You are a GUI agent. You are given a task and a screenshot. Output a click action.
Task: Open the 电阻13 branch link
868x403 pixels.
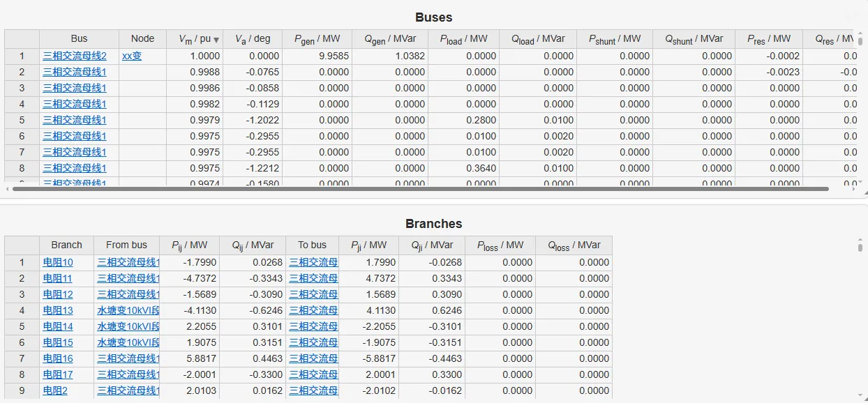pyautogui.click(x=58, y=310)
